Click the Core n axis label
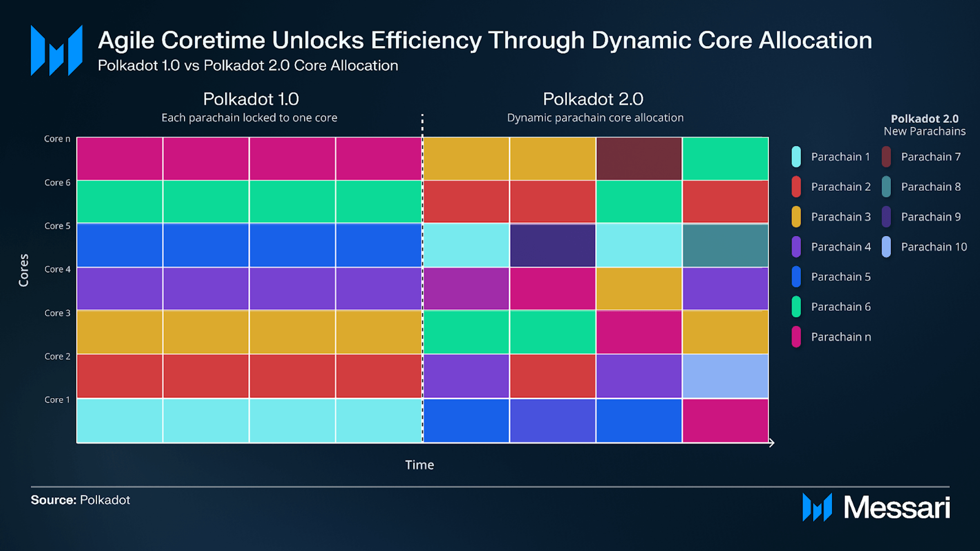Image resolution: width=980 pixels, height=551 pixels. (x=57, y=139)
